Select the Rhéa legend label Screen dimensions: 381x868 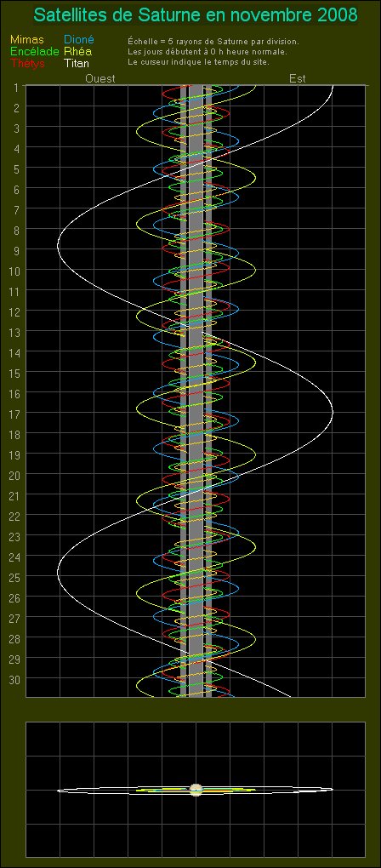point(78,51)
